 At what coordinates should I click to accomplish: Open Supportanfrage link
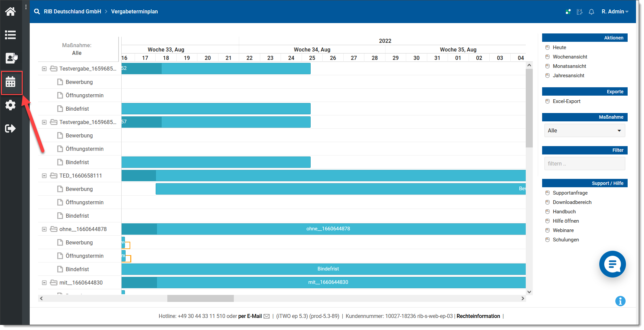pos(570,193)
